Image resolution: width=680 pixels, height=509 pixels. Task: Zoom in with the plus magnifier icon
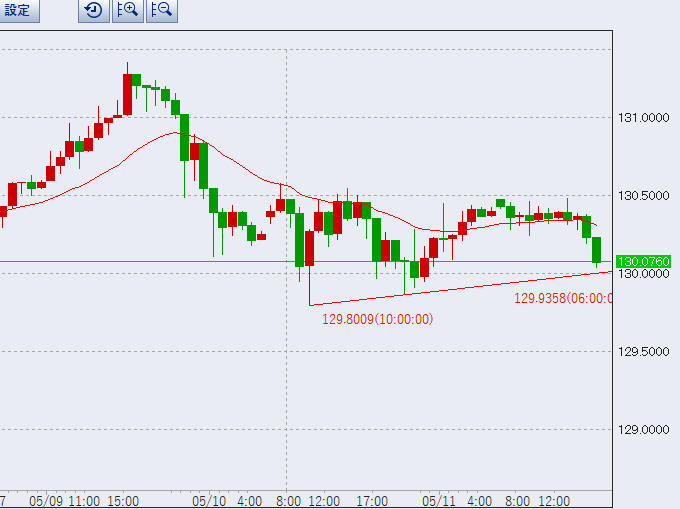tap(127, 11)
